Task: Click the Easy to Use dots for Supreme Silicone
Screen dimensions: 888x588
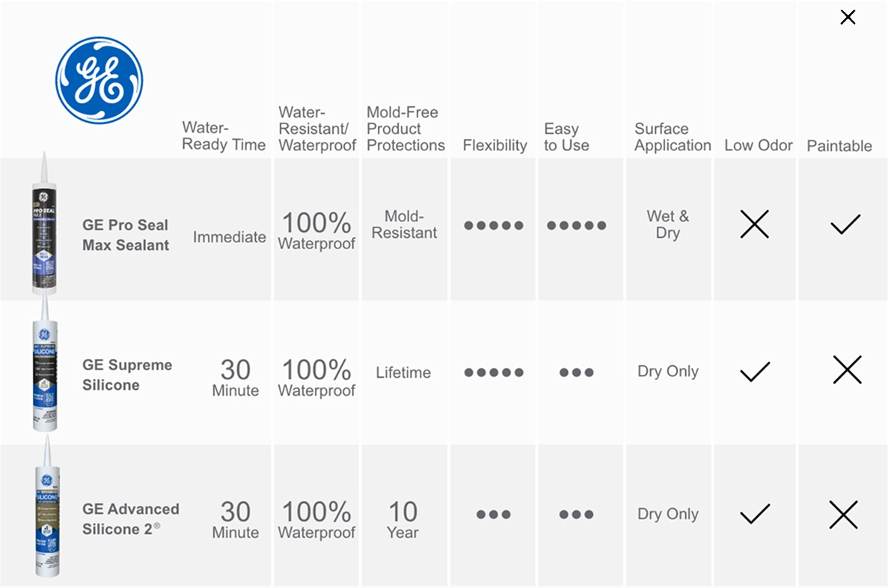Action: pos(577,372)
